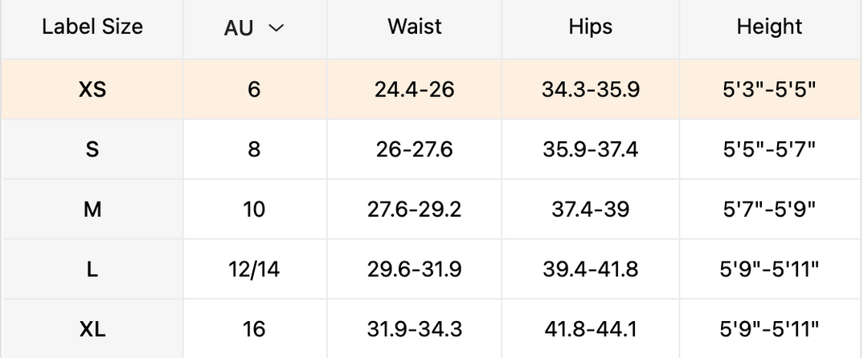The height and width of the screenshot is (358, 868).
Task: Click waist value 27.6-29.2
Action: coord(415,209)
